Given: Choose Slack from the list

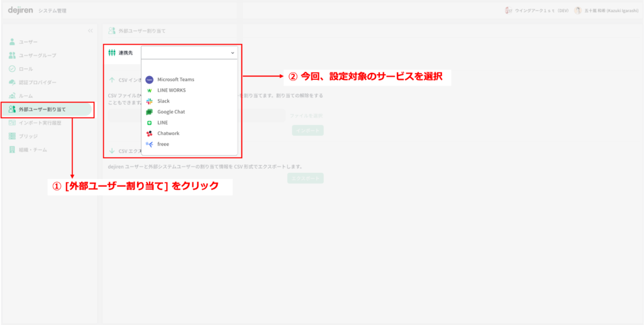Looking at the screenshot, I should coord(189,101).
